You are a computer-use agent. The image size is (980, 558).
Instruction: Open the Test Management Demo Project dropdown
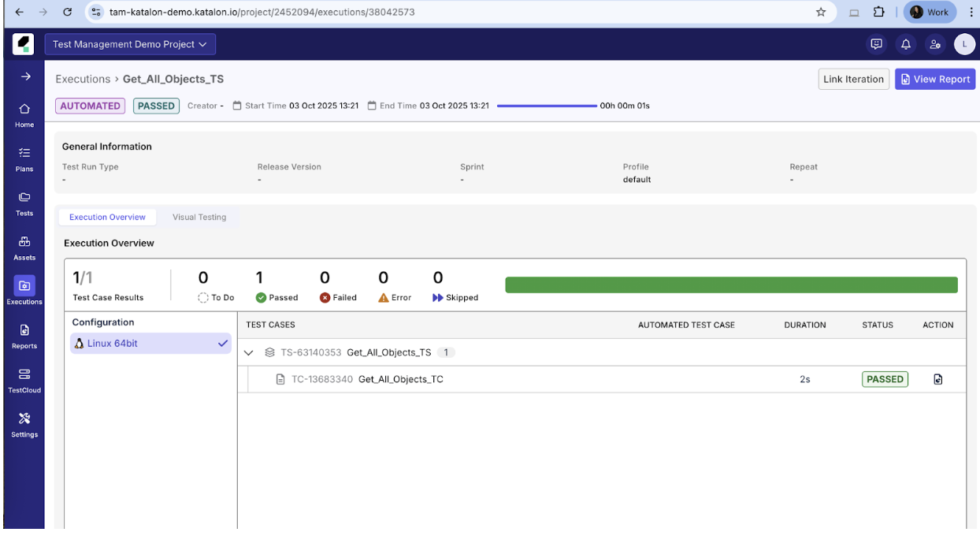point(131,44)
